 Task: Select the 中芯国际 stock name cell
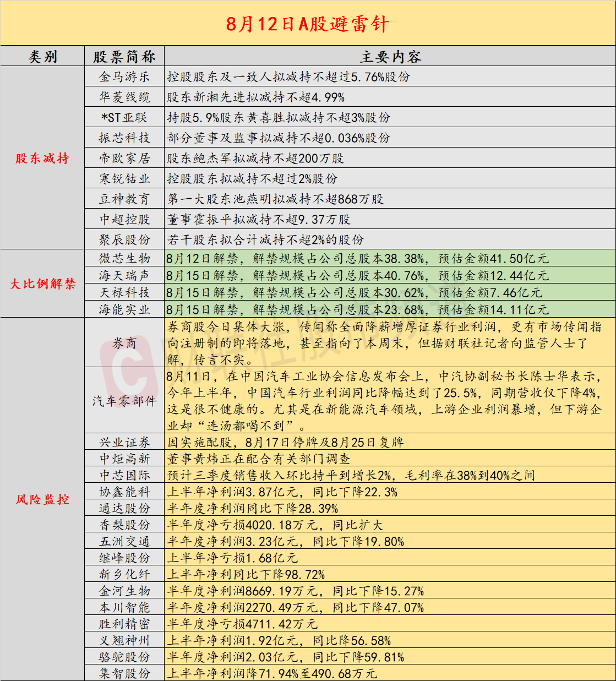[x=124, y=475]
